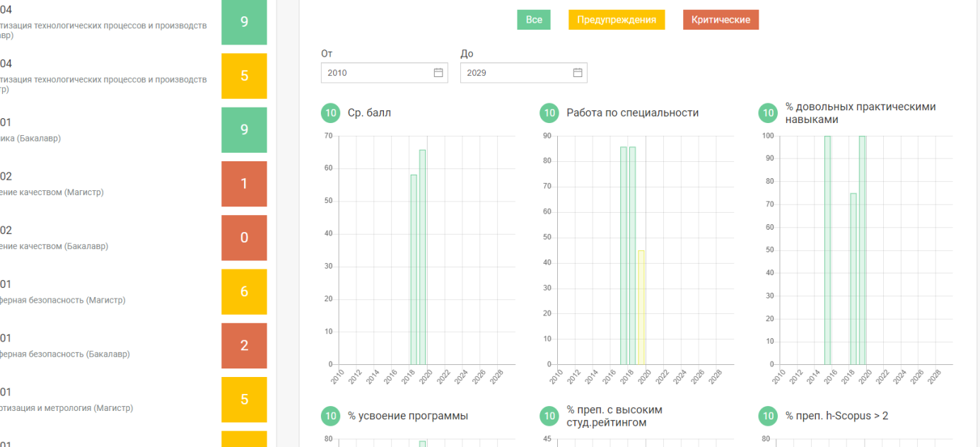Filter by 'Предупреждения' warnings

(x=617, y=20)
